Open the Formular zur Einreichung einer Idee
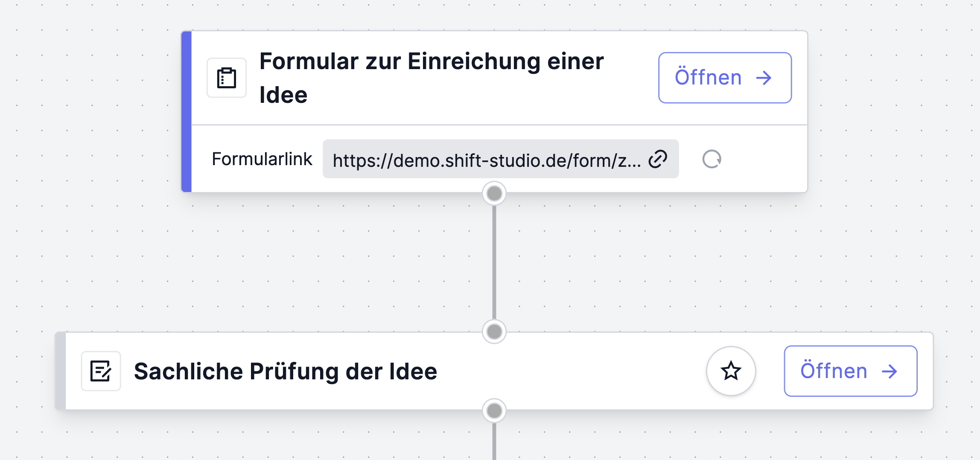This screenshot has width=980, height=460. 725,78
